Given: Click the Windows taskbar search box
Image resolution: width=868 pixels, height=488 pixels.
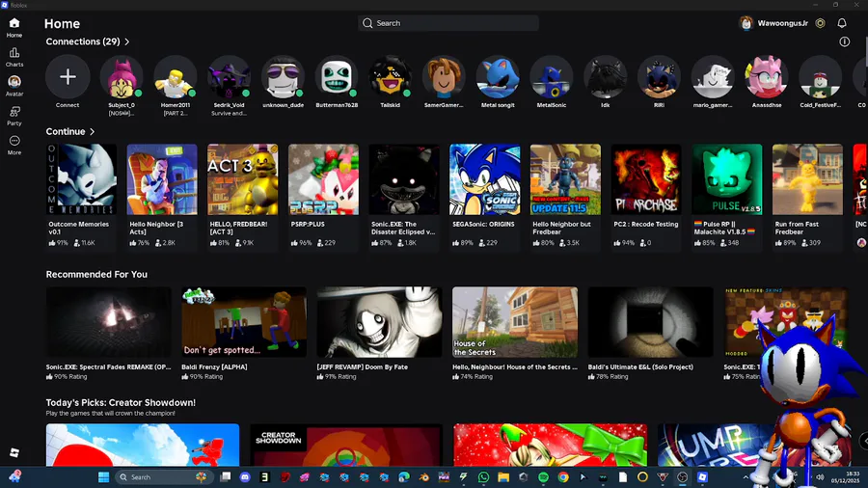Looking at the screenshot, I should (162, 477).
